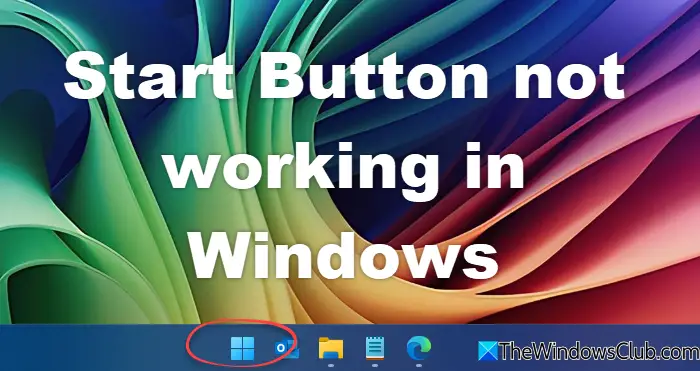Open the Windows Start button

[x=242, y=348]
